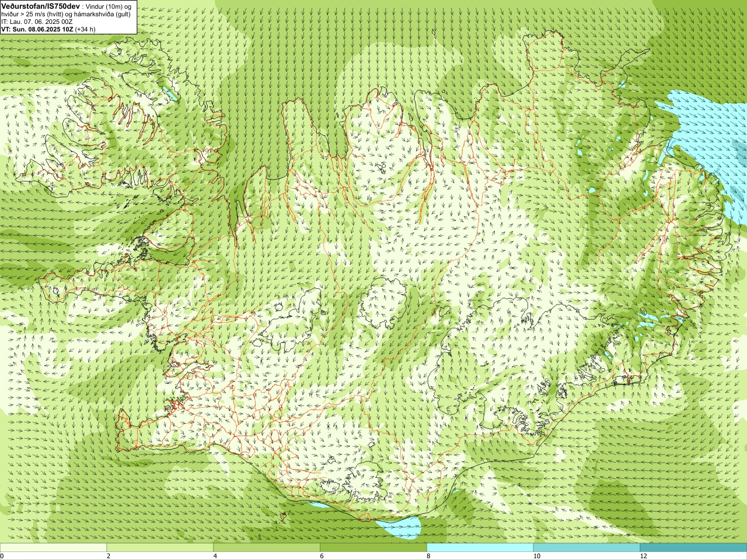The image size is (747, 560).
Task: Click the '4' label on the color scale
Action: click(215, 556)
